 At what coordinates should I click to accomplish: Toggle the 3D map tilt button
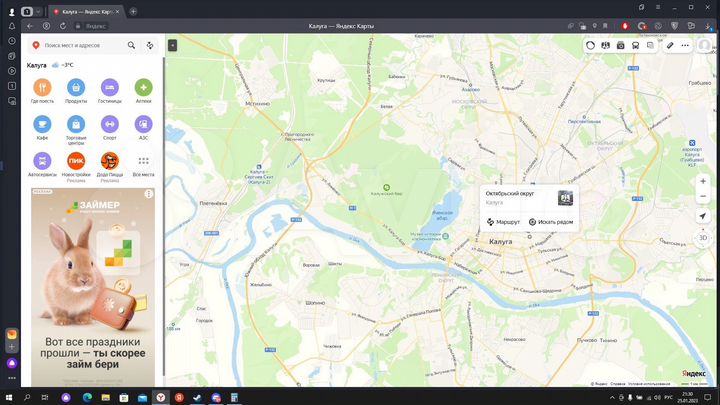coord(703,238)
